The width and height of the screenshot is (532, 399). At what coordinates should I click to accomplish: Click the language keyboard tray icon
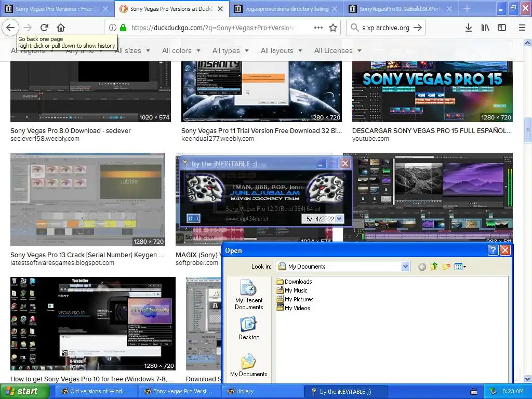[x=474, y=392]
